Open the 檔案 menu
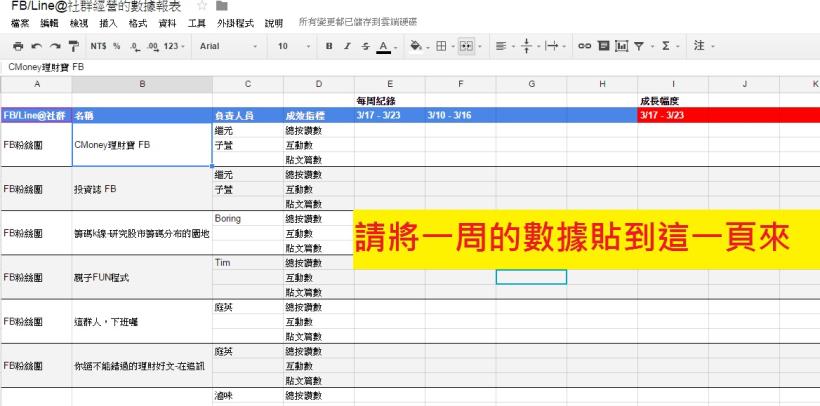820x406 pixels. pos(20,23)
